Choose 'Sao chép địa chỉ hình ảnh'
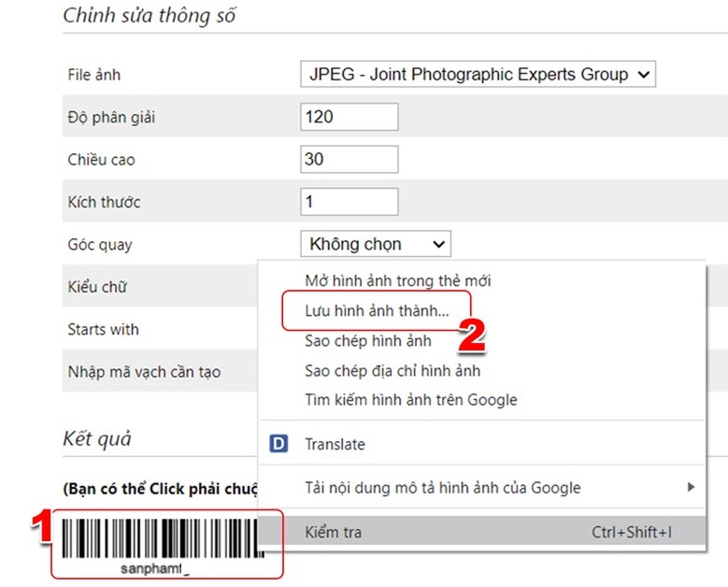728x587 pixels. pyautogui.click(x=393, y=370)
